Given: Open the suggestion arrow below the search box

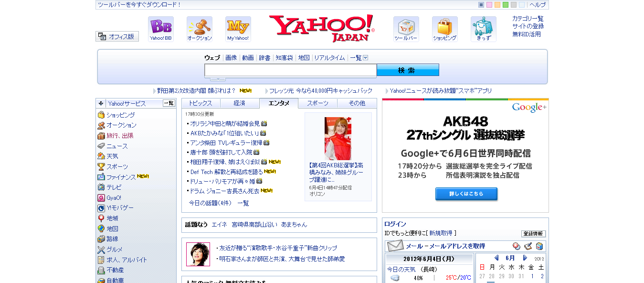Looking at the screenshot, I should (x=218, y=79).
